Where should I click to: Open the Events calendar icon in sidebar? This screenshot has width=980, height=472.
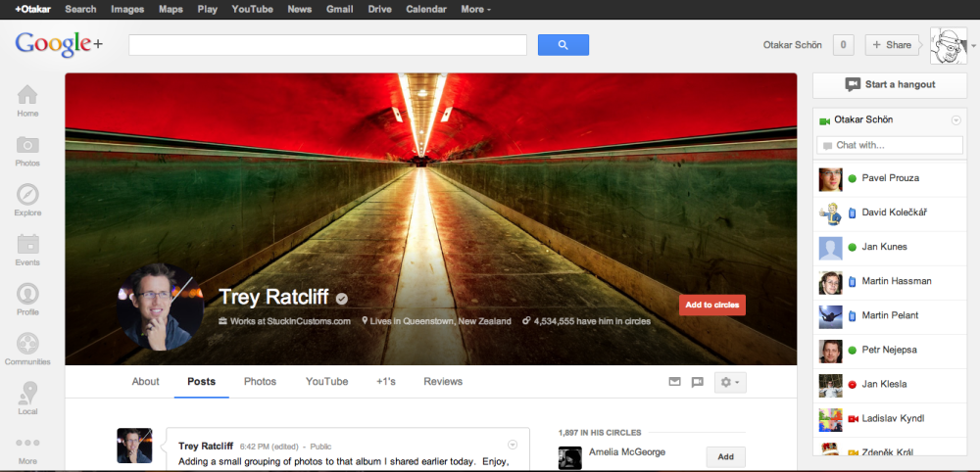click(x=27, y=250)
